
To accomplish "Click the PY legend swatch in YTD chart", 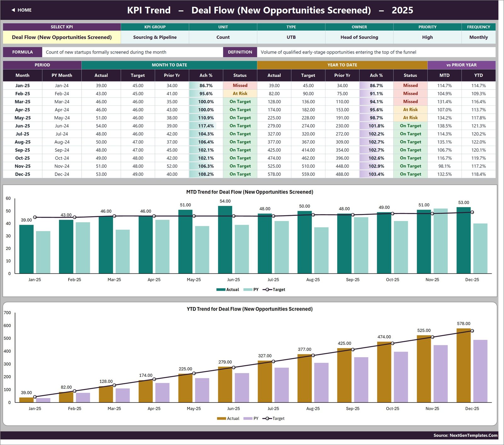I will tap(248, 419).
